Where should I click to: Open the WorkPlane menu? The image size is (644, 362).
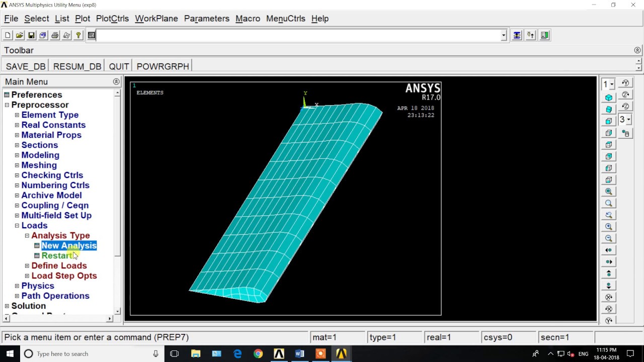click(156, 19)
